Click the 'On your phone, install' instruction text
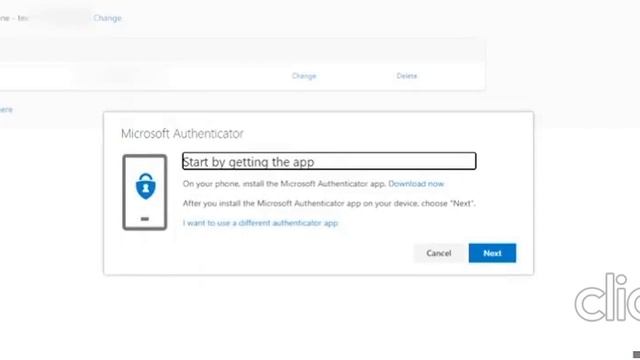The width and height of the screenshot is (640, 360). tap(284, 184)
